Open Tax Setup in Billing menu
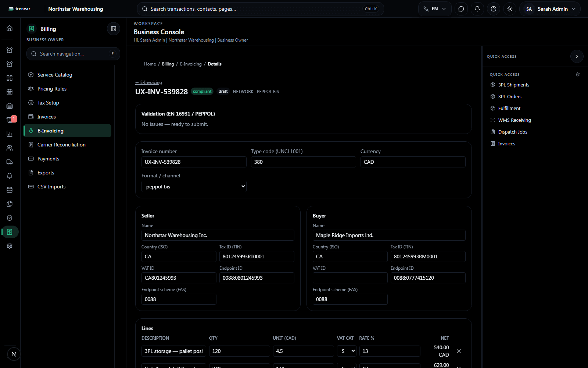 67,103
